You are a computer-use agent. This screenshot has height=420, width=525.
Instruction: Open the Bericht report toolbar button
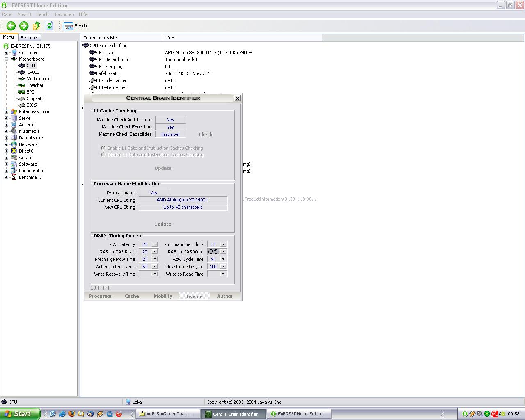[76, 26]
